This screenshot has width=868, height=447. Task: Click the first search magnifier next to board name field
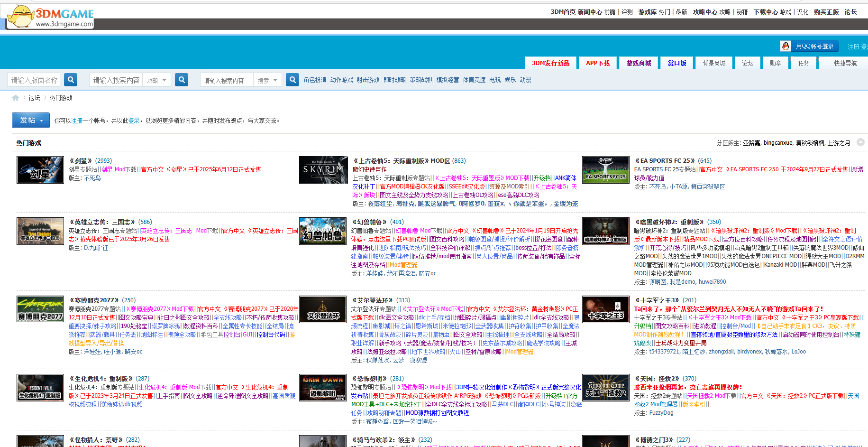71,80
